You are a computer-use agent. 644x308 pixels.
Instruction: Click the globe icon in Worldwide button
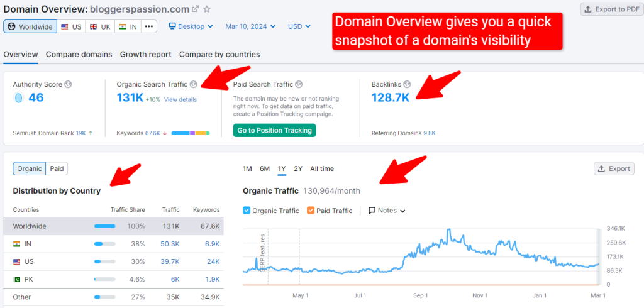pos(11,26)
